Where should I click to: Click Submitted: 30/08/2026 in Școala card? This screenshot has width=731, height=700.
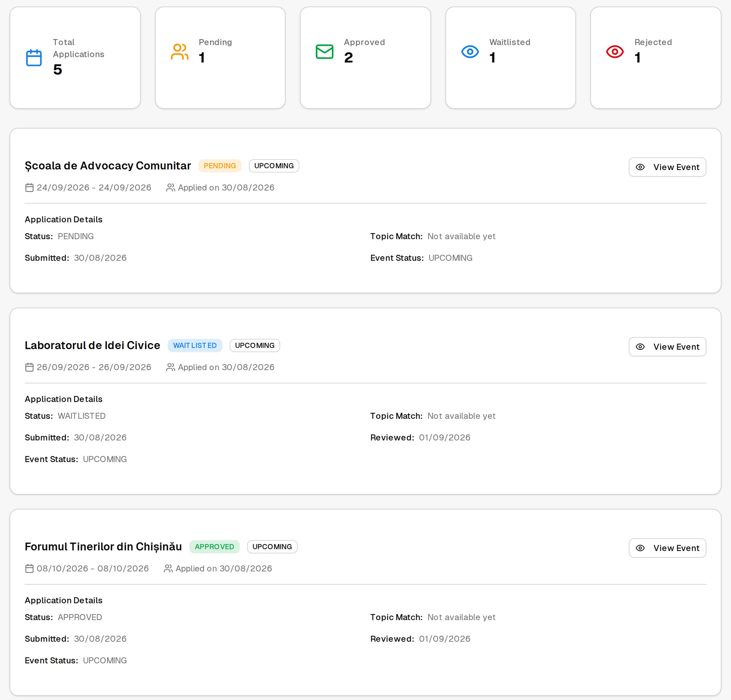tap(76, 258)
